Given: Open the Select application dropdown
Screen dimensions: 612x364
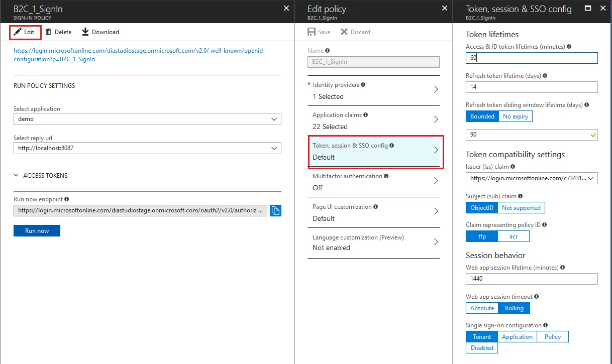Looking at the screenshot, I should [147, 119].
